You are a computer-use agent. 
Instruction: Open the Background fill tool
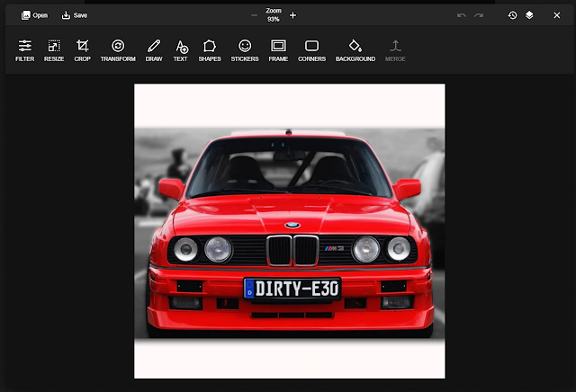pos(355,50)
